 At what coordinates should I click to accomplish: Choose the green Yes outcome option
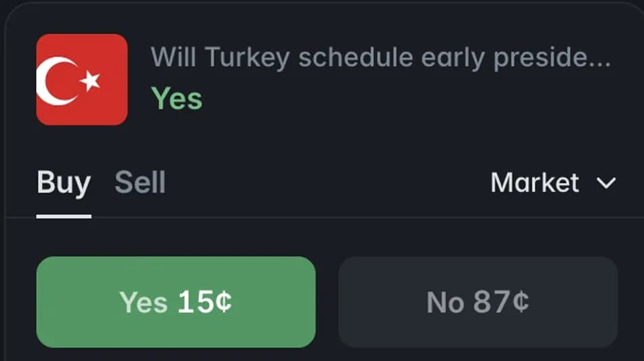(176, 302)
